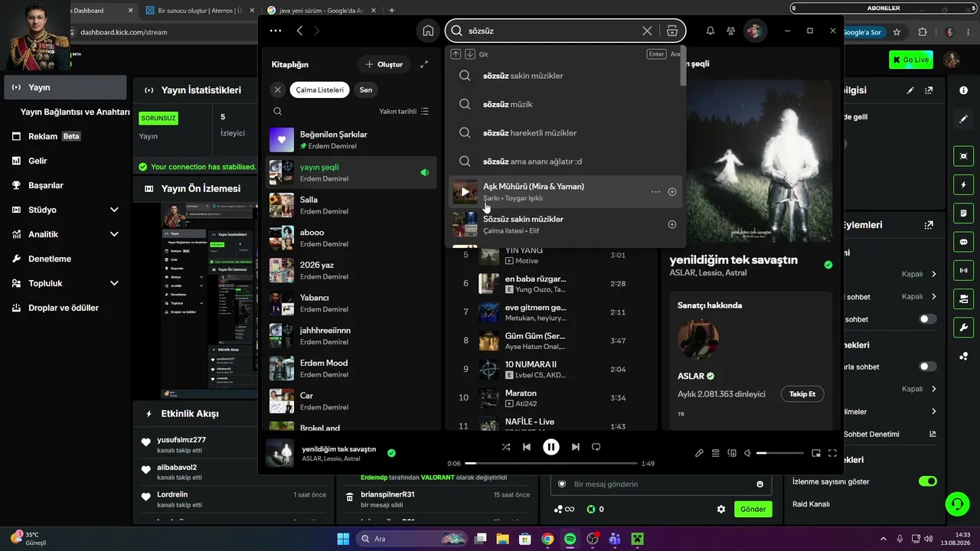
Task: Switch Spotify to full screen
Action: coord(832,453)
